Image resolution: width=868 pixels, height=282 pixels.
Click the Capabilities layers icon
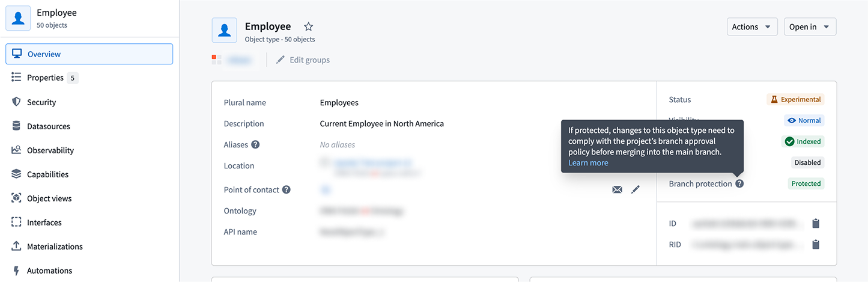point(16,174)
